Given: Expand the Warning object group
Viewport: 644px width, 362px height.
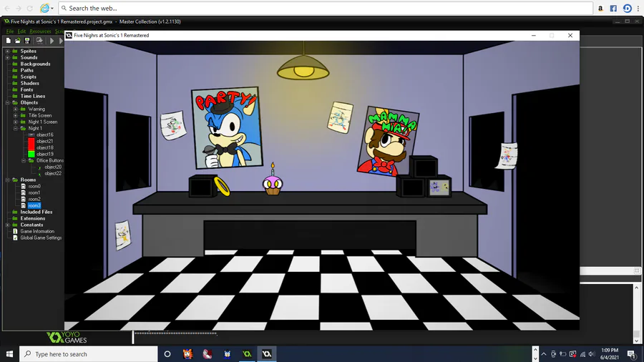Looking at the screenshot, I should point(16,109).
